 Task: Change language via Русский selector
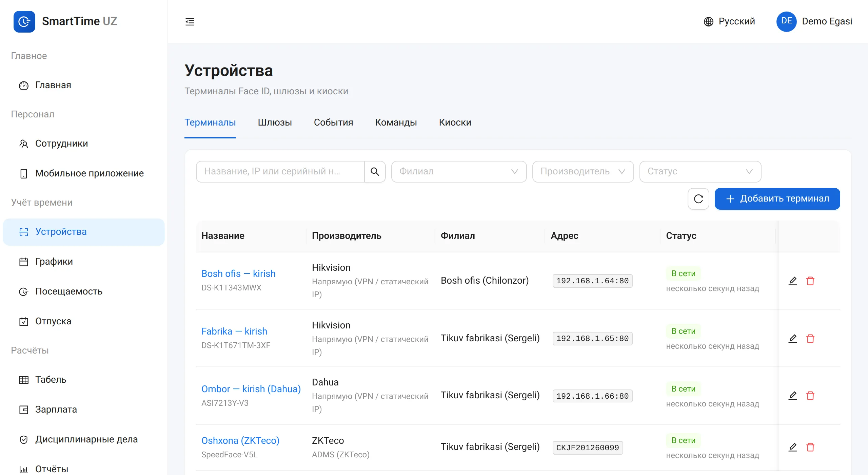click(729, 21)
